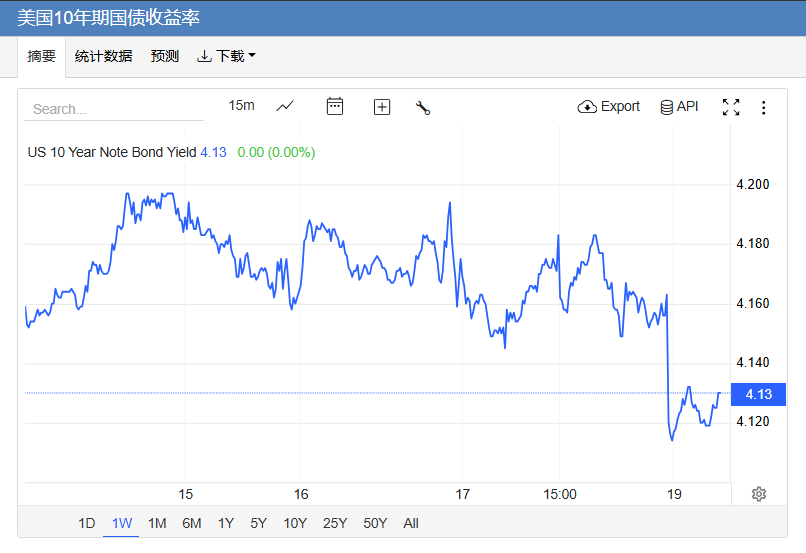The height and width of the screenshot is (553, 806).
Task: Click the add comparison plus icon
Action: pyautogui.click(x=382, y=107)
